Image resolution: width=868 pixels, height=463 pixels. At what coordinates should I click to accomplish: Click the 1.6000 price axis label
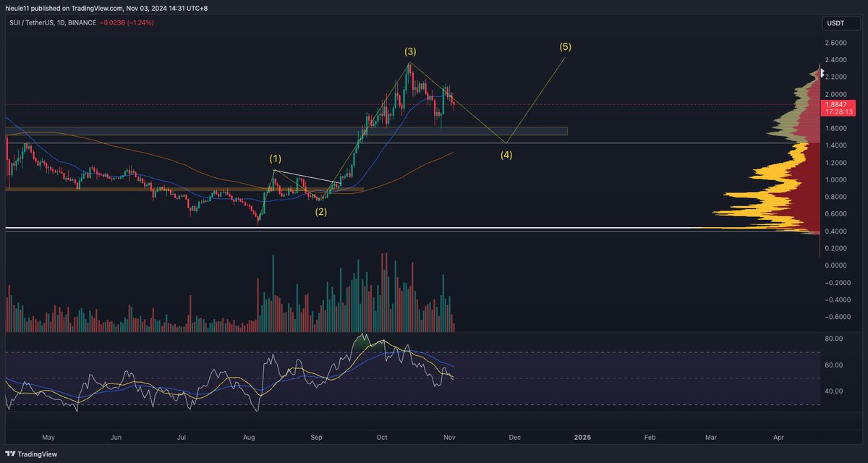[835, 129]
